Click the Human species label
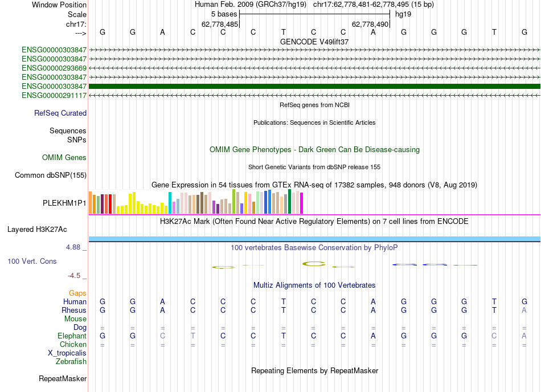The width and height of the screenshot is (541, 392). 75,301
